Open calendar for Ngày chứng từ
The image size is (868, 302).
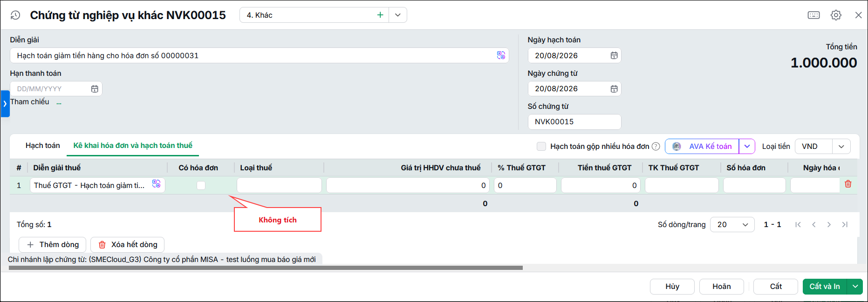point(614,88)
